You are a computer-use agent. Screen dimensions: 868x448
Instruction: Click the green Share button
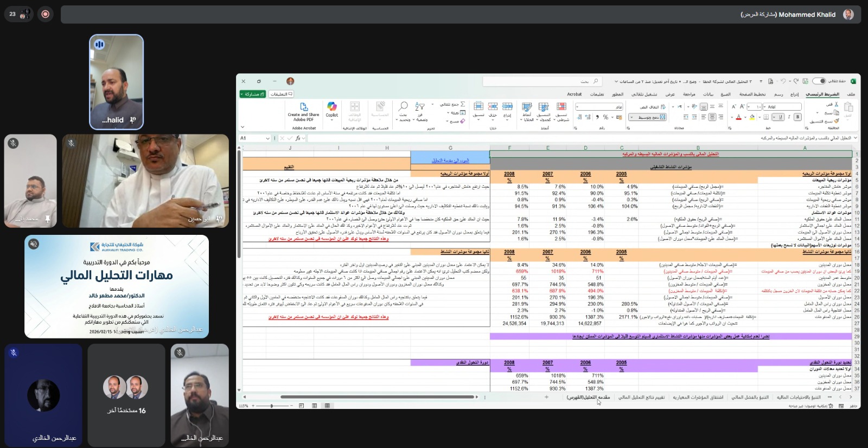pyautogui.click(x=252, y=94)
